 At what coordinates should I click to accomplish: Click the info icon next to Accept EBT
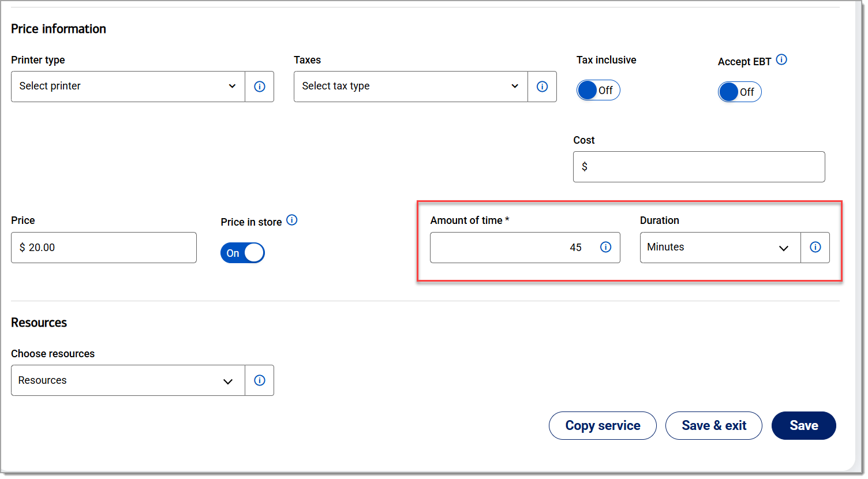(781, 59)
